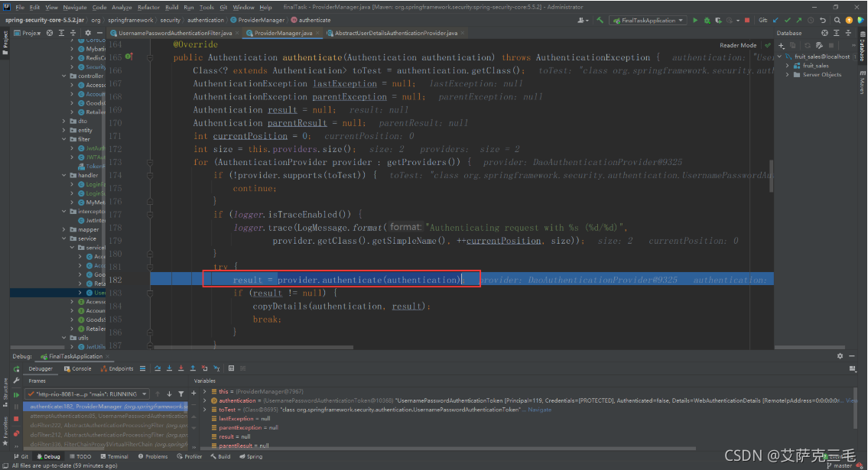Open the Analyze menu

122,7
